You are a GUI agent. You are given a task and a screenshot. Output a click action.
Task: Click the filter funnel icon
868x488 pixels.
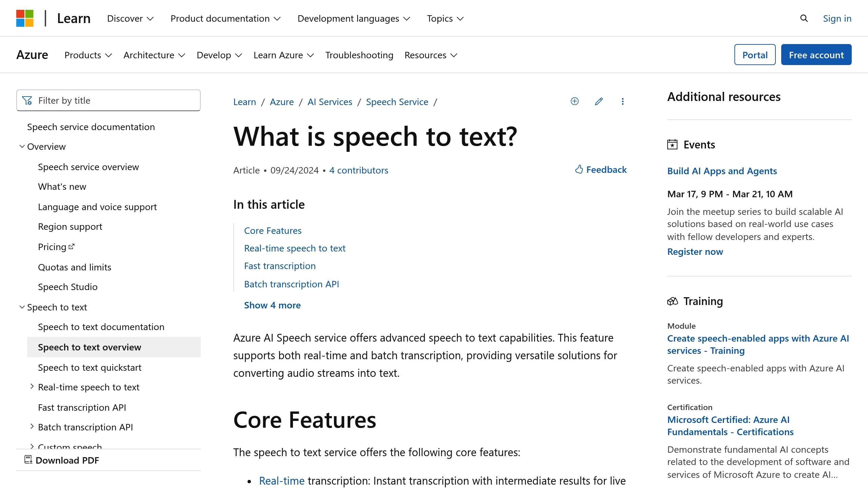(27, 101)
